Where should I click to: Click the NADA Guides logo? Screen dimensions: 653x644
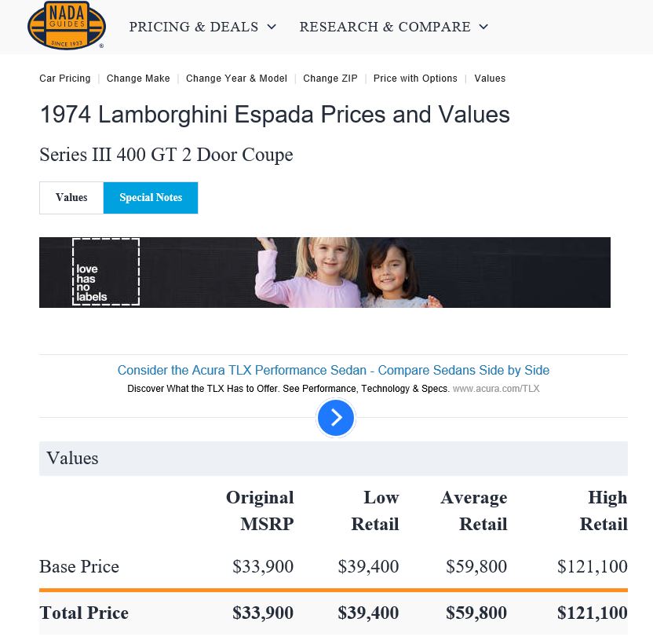pyautogui.click(x=66, y=25)
